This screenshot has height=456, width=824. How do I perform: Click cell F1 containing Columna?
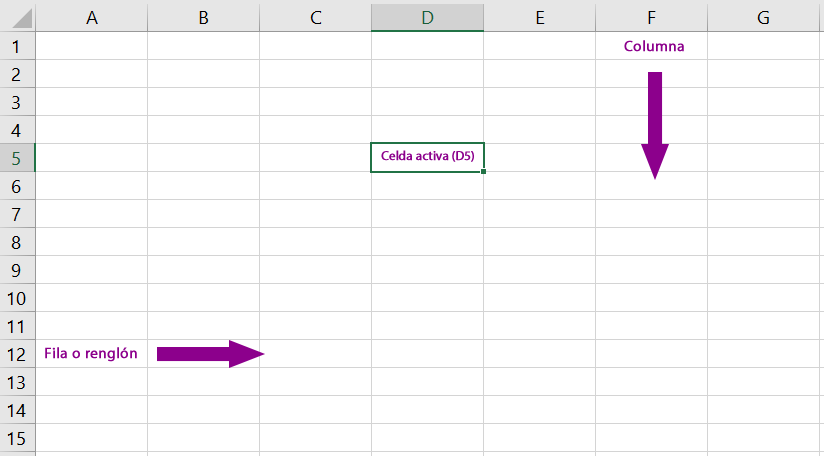pyautogui.click(x=652, y=46)
